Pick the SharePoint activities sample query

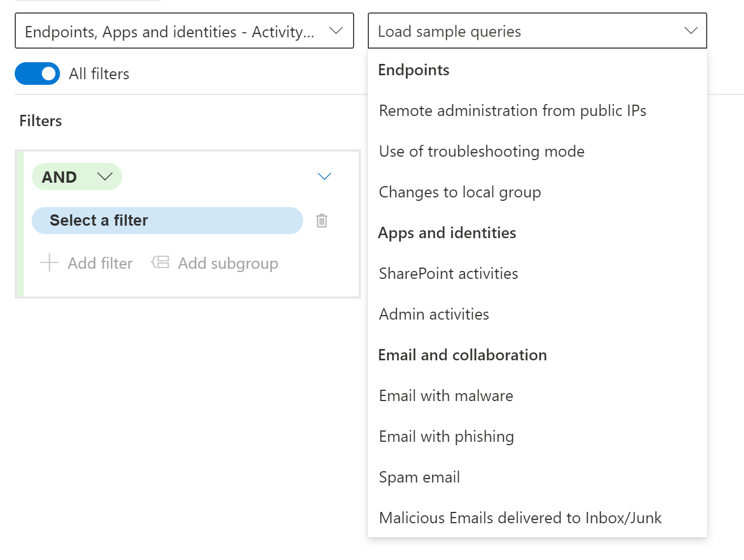tap(448, 274)
